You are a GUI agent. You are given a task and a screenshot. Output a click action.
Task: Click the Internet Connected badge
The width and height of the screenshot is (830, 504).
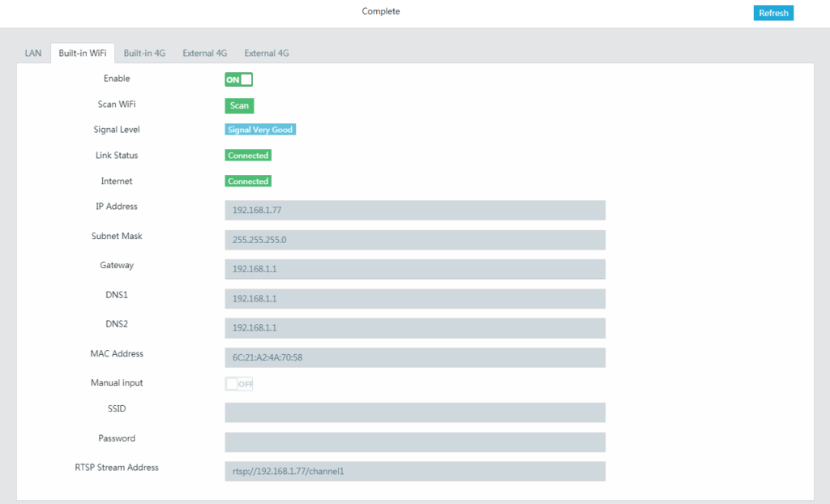click(x=248, y=182)
